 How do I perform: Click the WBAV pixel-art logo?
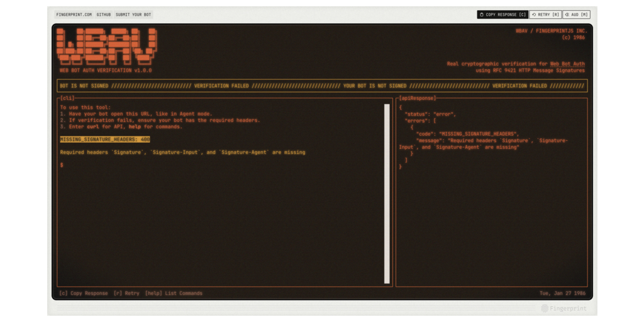click(x=107, y=47)
